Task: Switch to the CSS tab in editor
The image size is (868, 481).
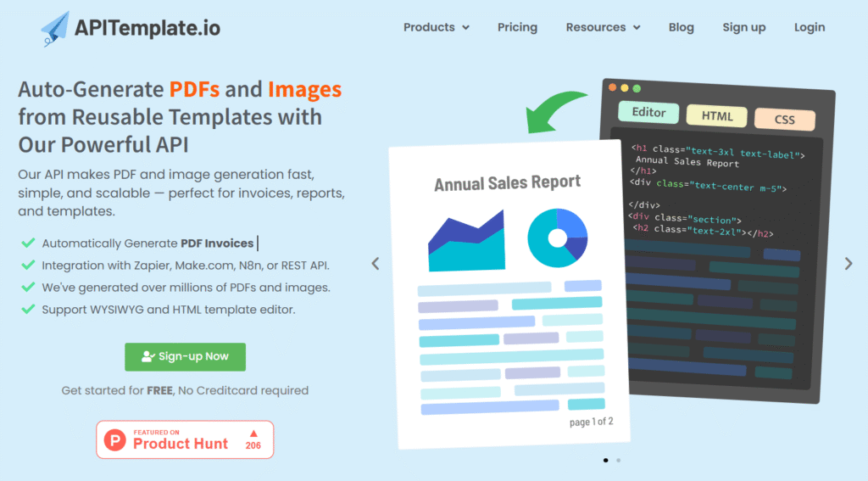Action: (784, 120)
